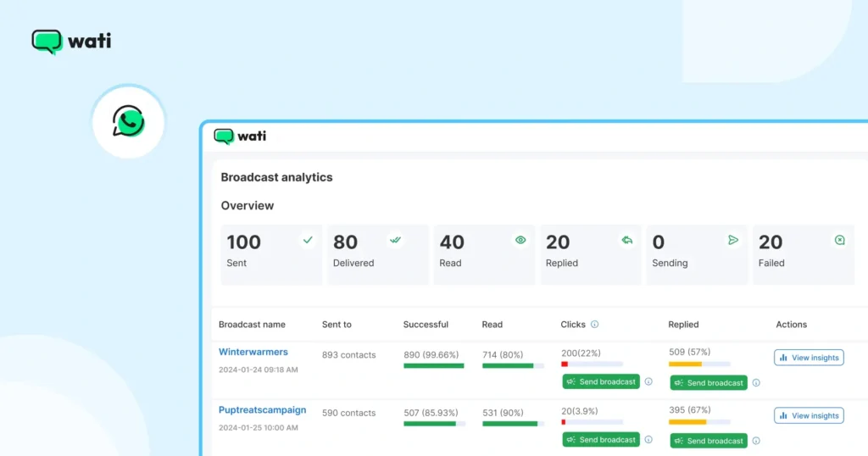This screenshot has width=868, height=456.
Task: Select the 80 Delivered overview card
Action: (377, 254)
